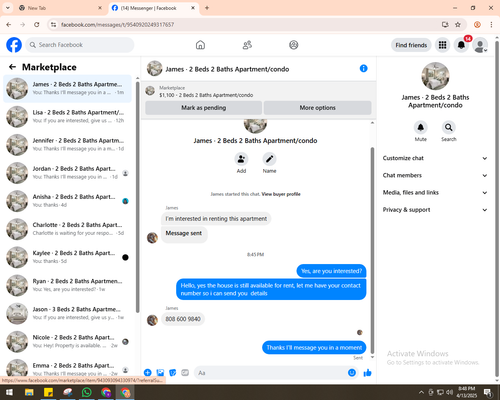Click the 808 600 9840 message
500x400 pixels.
[183, 319]
